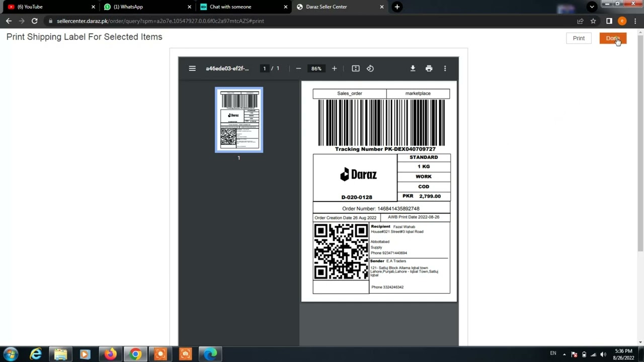Image resolution: width=644 pixels, height=362 pixels.
Task: Click the 86% zoom level field
Action: [316, 68]
